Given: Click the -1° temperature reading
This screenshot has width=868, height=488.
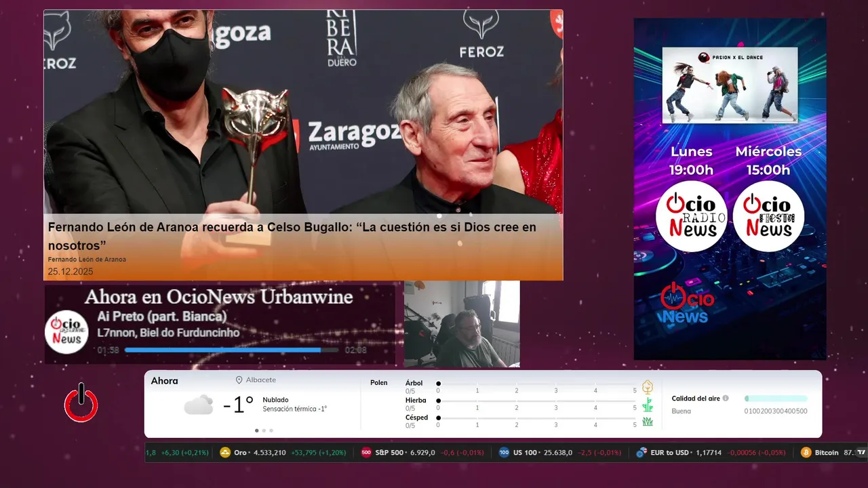Looking at the screenshot, I should click(x=238, y=405).
